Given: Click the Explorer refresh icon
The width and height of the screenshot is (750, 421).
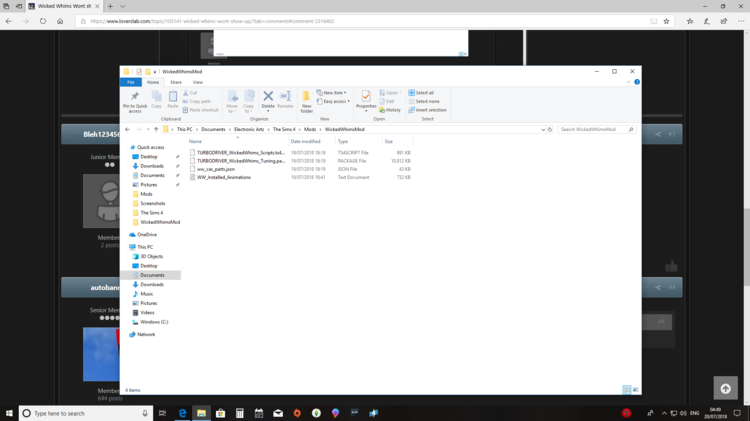Looking at the screenshot, I should point(550,130).
